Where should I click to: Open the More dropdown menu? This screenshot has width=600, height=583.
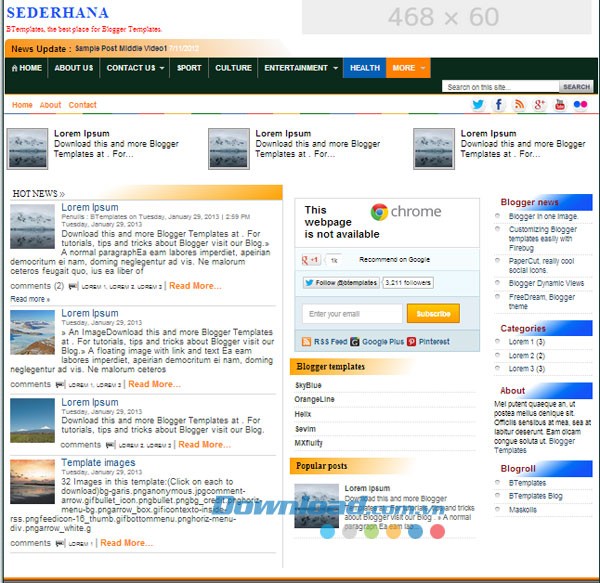click(408, 68)
